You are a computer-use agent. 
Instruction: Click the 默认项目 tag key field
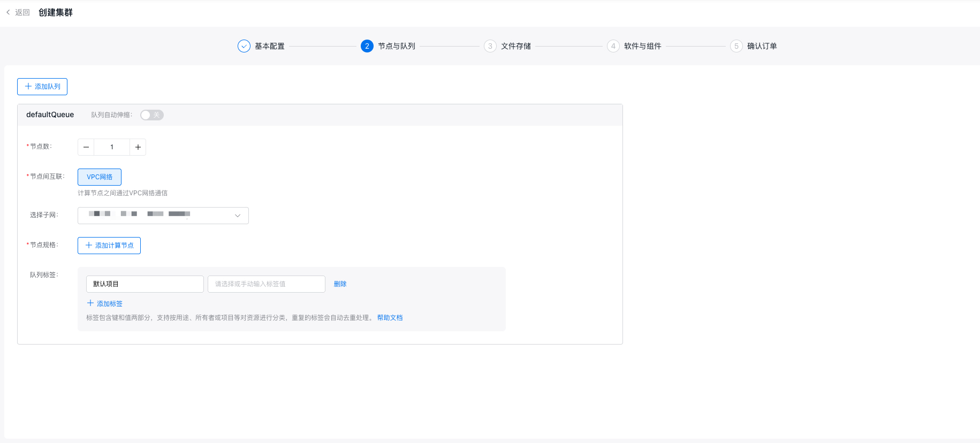coord(145,284)
